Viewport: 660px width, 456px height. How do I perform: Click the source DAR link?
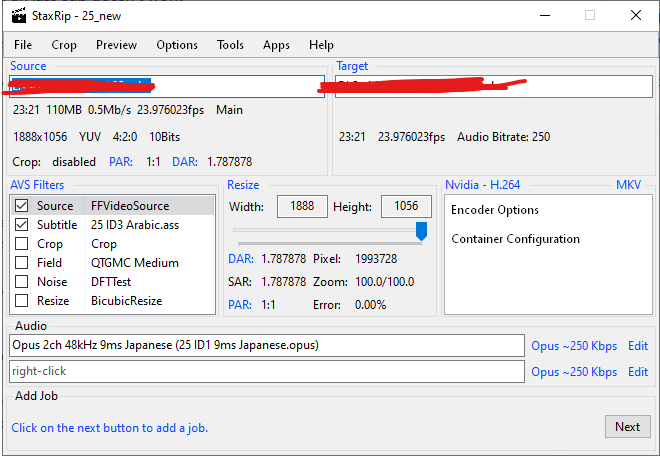185,162
